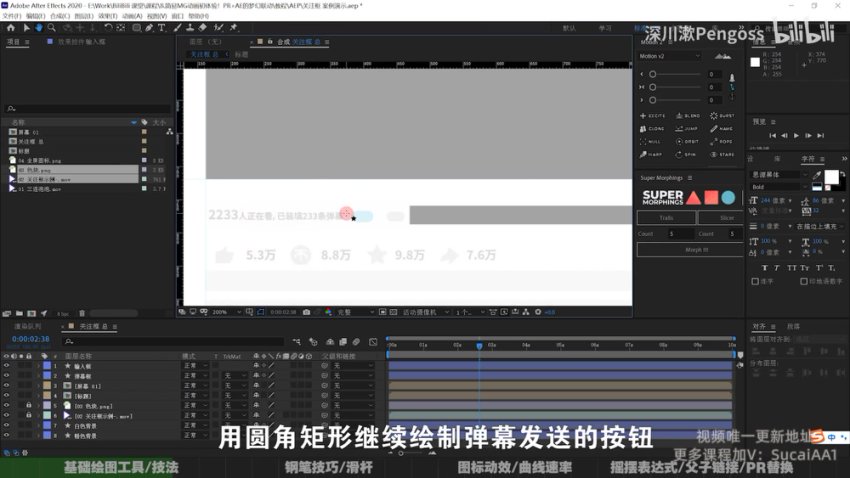The image size is (850, 478).
Task: Hide layer 1 using its eye icon
Action: click(x=6, y=366)
